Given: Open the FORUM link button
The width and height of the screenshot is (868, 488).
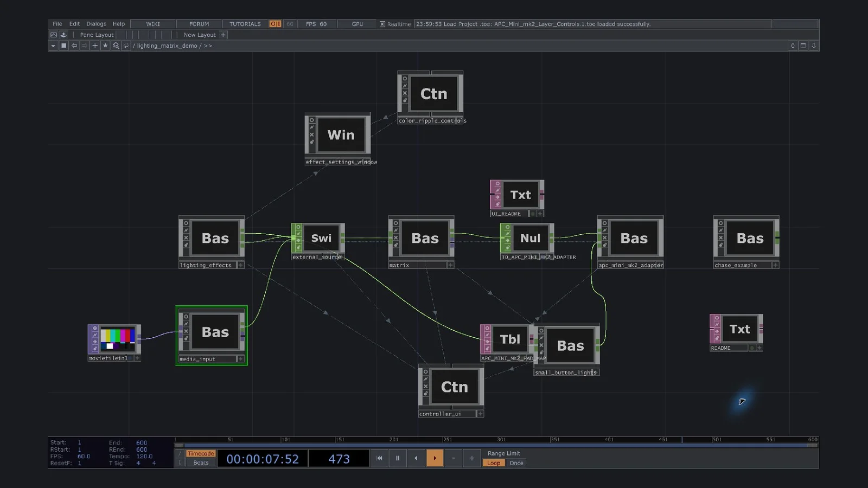Looking at the screenshot, I should pyautogui.click(x=199, y=24).
